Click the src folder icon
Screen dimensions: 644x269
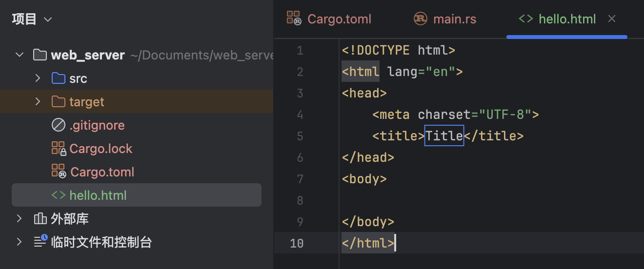coord(58,78)
